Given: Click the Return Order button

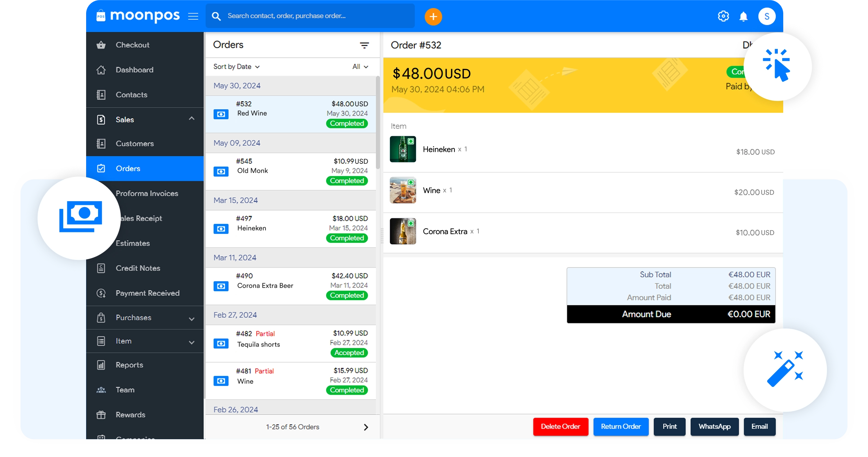Looking at the screenshot, I should [x=621, y=427].
